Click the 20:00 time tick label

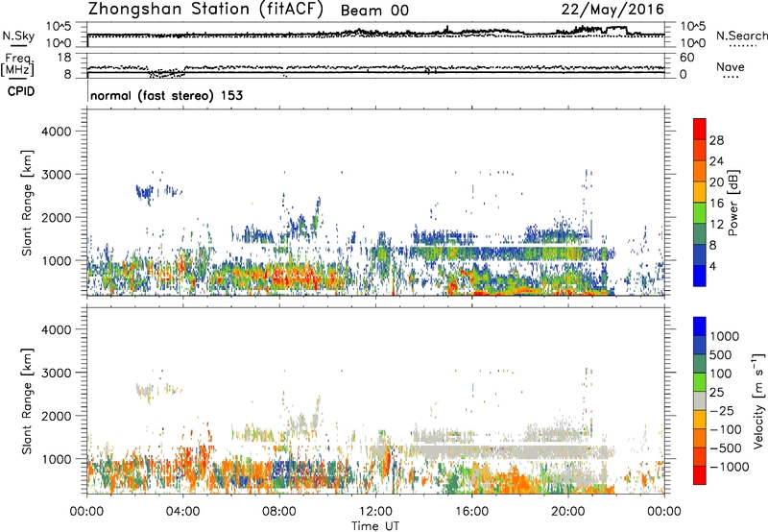(567, 512)
